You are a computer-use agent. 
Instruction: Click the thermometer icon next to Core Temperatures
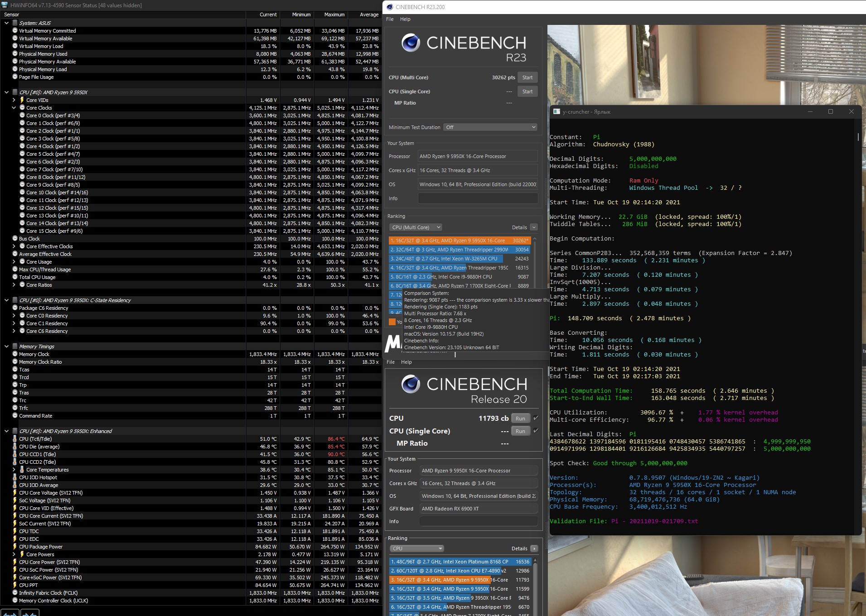(x=22, y=470)
